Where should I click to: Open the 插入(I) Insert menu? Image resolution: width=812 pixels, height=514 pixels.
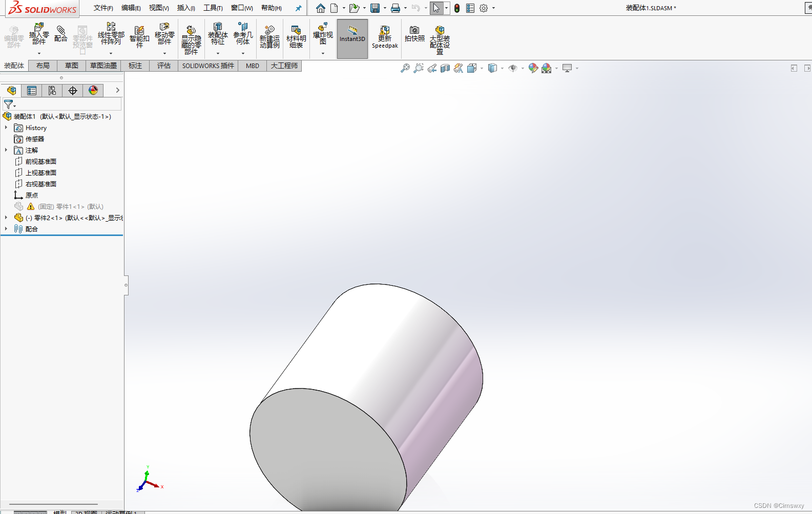pos(186,8)
